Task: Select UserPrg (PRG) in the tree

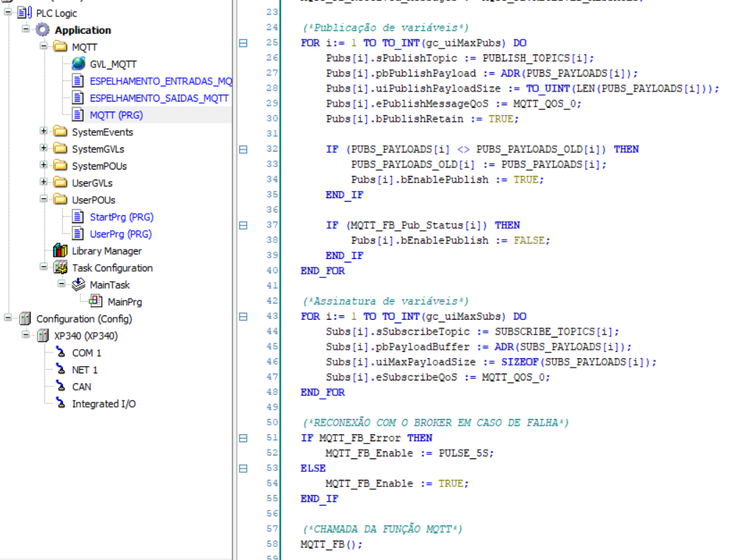Action: [x=120, y=234]
